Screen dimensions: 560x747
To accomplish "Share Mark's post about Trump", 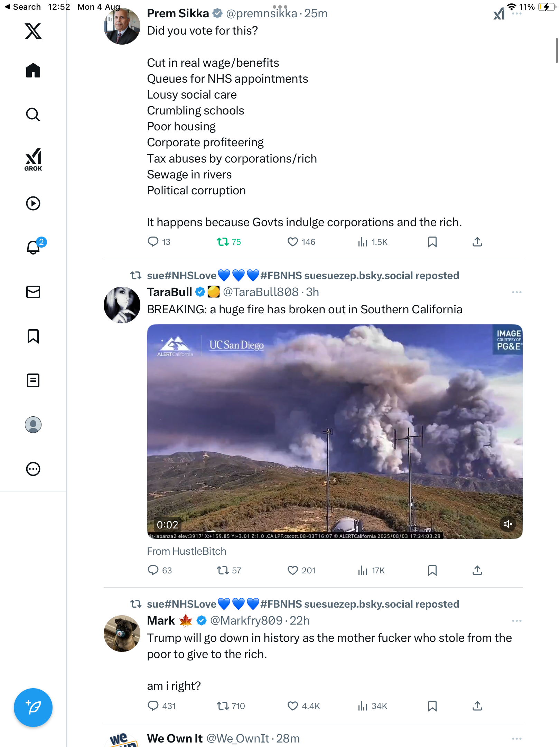I will (477, 706).
